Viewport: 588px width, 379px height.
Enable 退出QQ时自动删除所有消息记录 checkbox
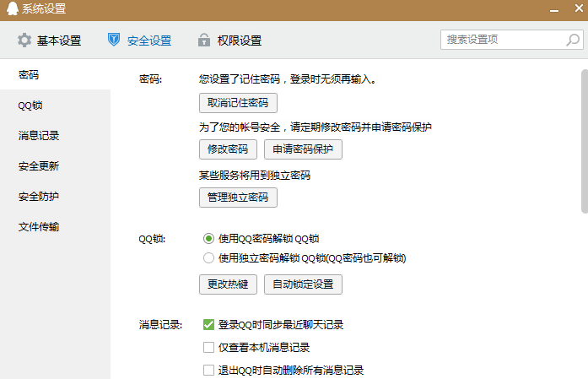pyautogui.click(x=208, y=371)
